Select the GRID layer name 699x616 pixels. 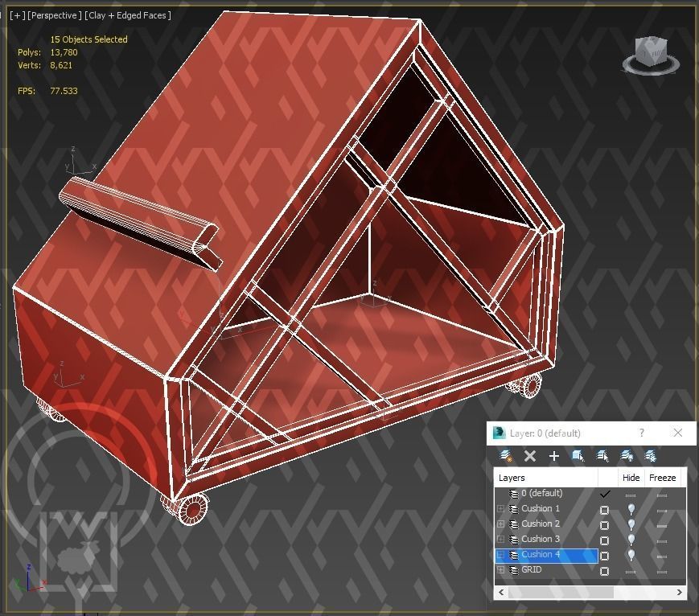click(x=532, y=569)
